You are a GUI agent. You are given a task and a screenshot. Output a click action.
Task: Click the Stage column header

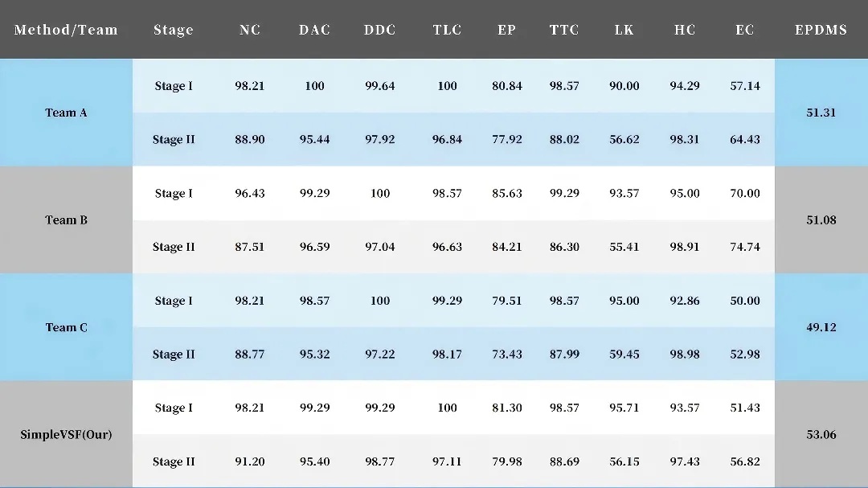174,30
